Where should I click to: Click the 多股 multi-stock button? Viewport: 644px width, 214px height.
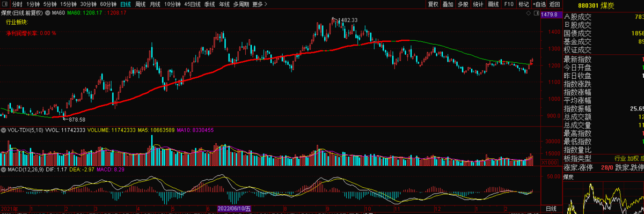coord(463,4)
